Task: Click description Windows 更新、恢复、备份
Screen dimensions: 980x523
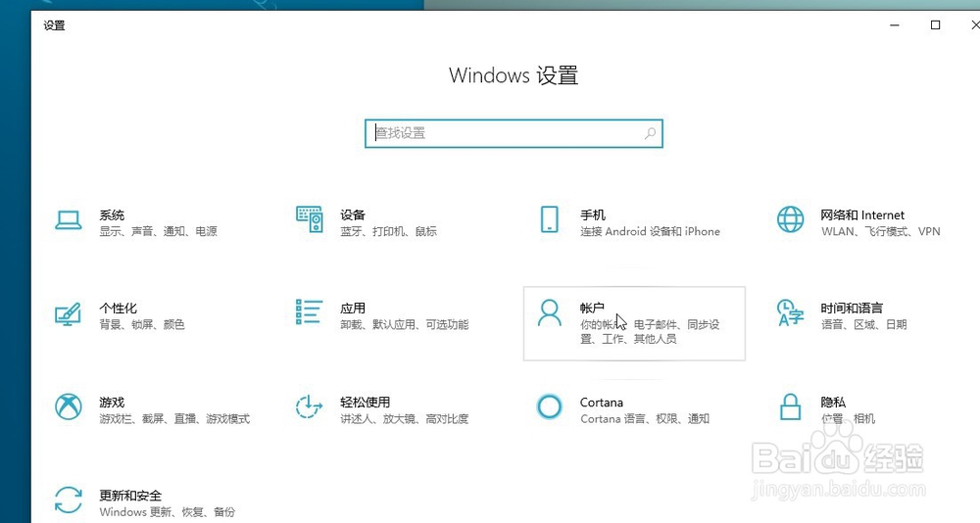Action: point(167,512)
